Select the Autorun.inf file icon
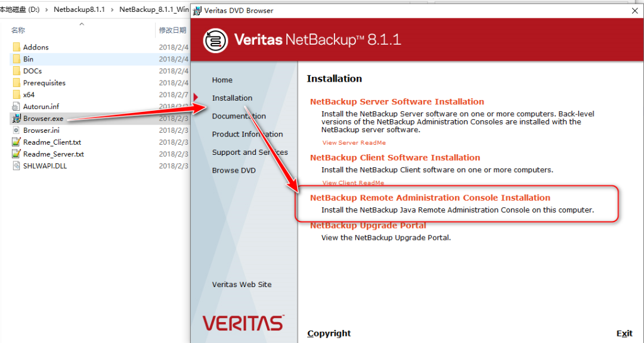This screenshot has width=644, height=343. click(x=16, y=106)
